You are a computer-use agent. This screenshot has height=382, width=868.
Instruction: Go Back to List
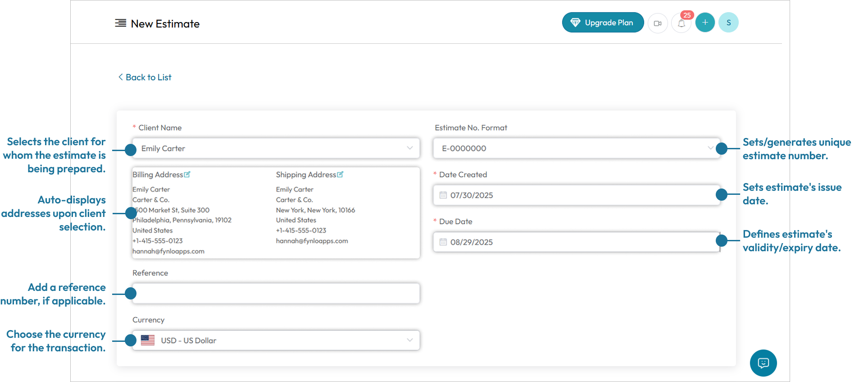(x=145, y=77)
